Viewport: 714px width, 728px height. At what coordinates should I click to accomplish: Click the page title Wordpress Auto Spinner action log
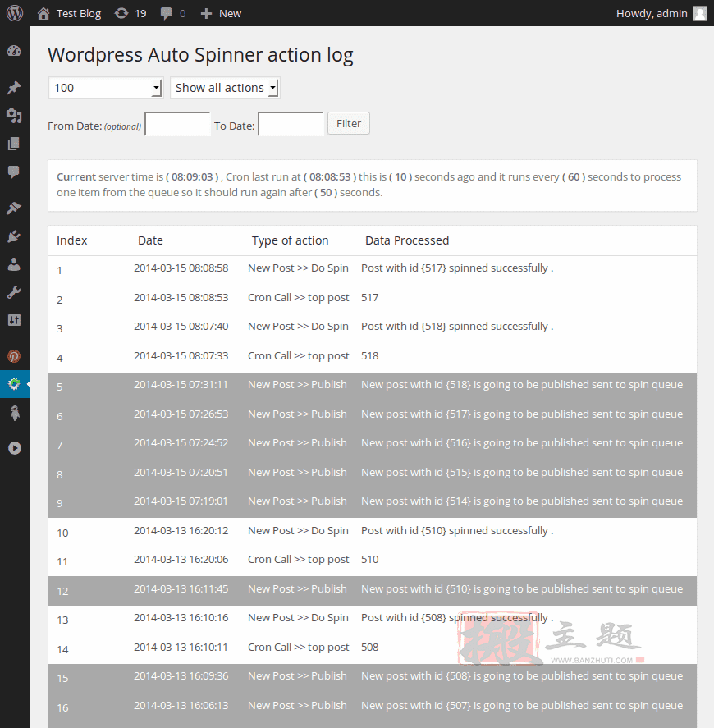[x=200, y=55]
